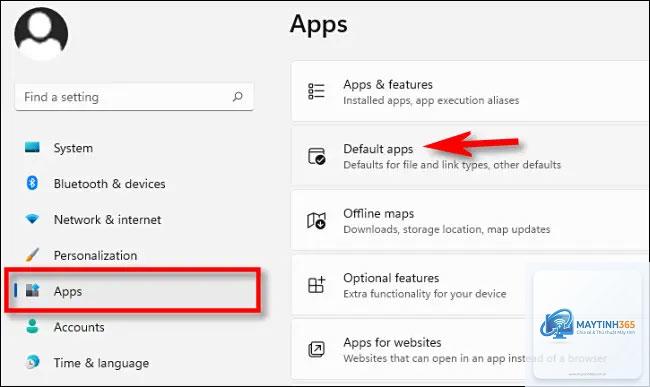Click the Network wifi icon
Image resolution: width=650 pixels, height=387 pixels.
tap(32, 219)
